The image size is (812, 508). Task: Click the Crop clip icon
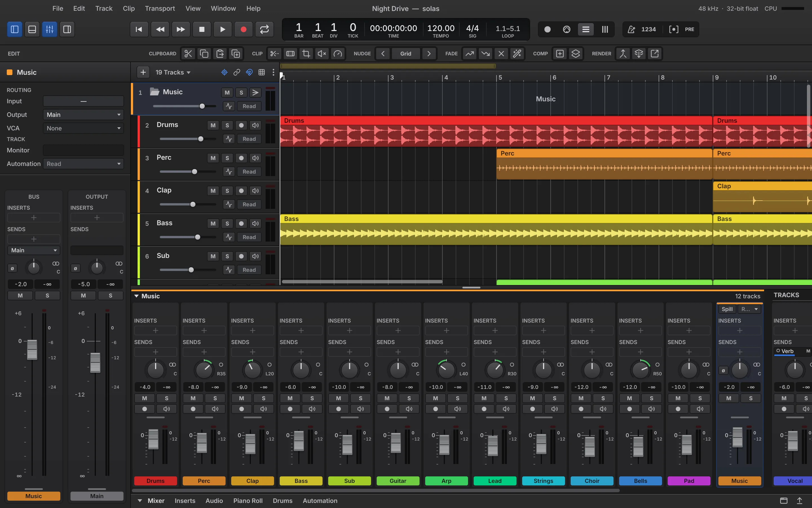pyautogui.click(x=306, y=54)
